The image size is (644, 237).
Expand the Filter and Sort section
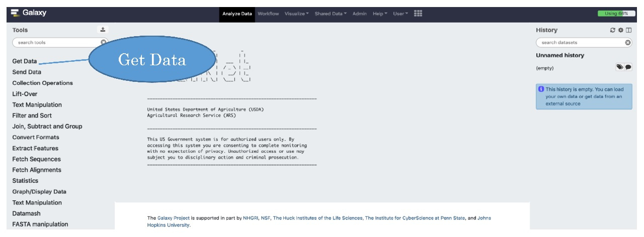(32, 115)
